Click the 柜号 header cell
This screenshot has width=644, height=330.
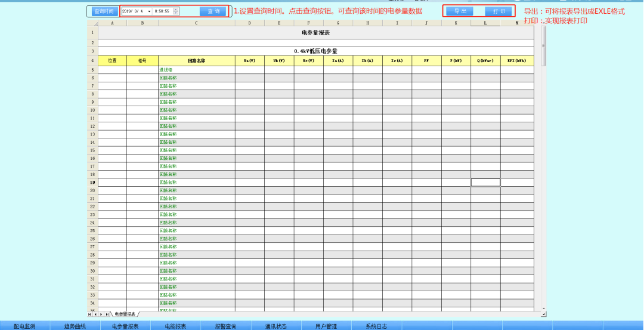click(142, 61)
